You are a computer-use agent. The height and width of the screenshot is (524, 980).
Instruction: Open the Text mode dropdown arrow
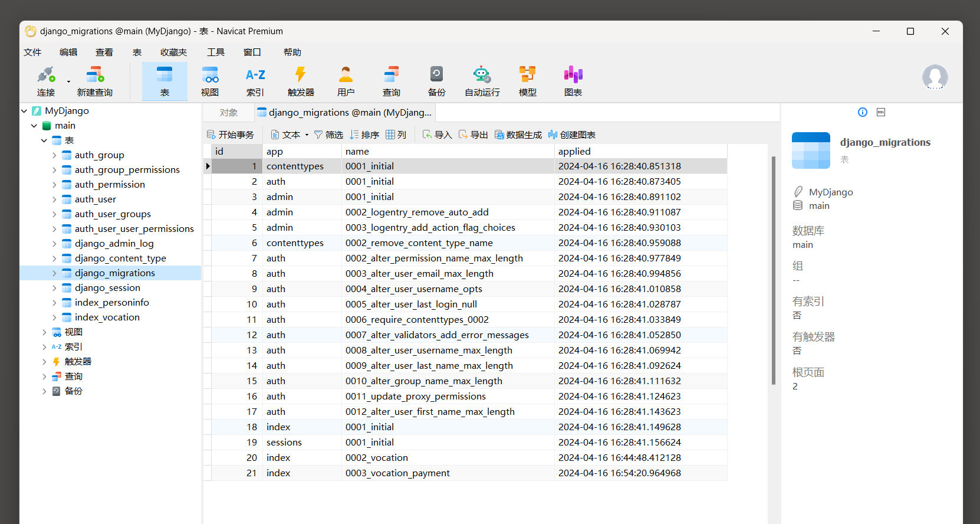tap(307, 135)
